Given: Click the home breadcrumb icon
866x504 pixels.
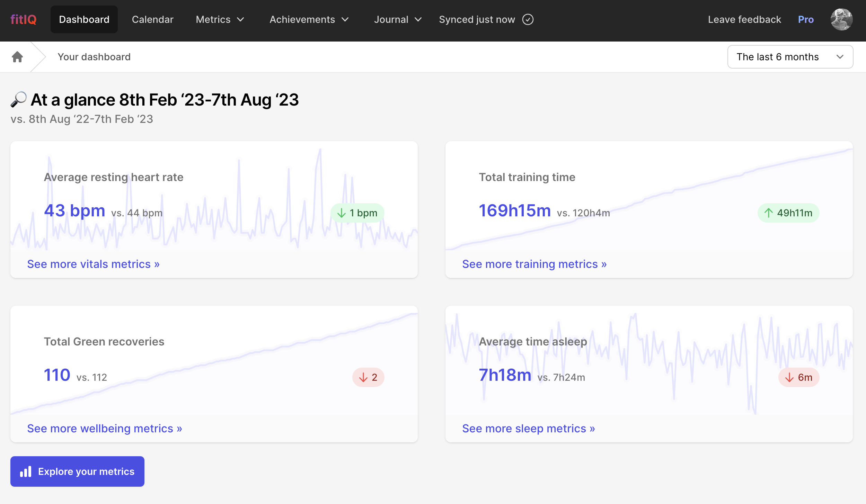Looking at the screenshot, I should pos(17,57).
